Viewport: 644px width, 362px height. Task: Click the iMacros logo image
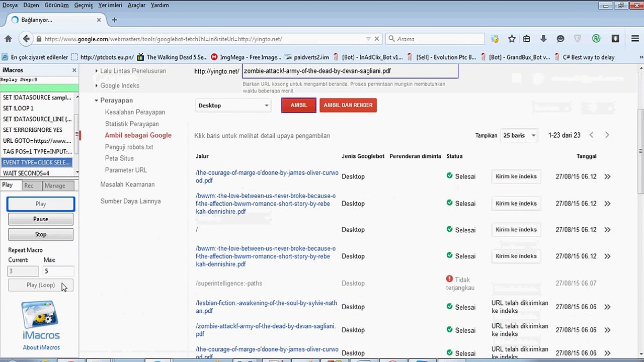tap(41, 320)
